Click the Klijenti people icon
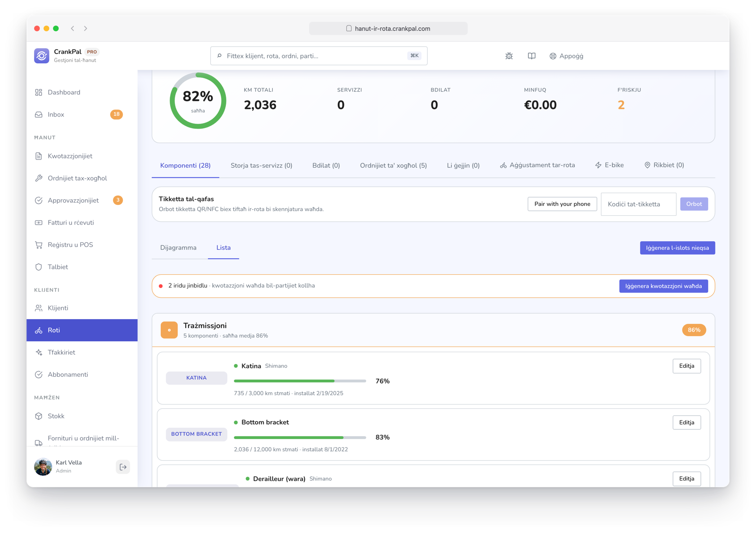 point(39,308)
